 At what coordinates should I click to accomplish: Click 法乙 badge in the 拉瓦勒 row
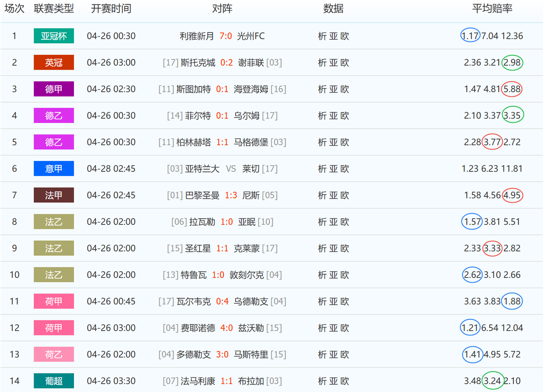click(54, 222)
